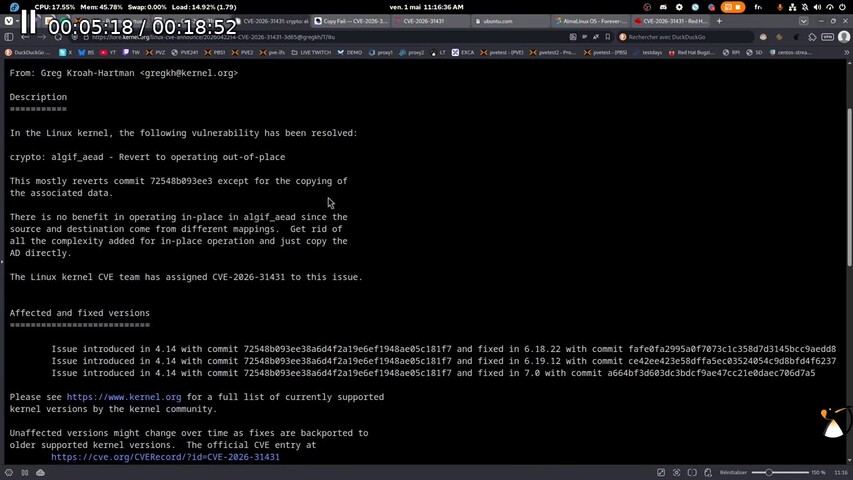Open the 'PVZ' bookmark
This screenshot has height=480, width=853.
pyautogui.click(x=156, y=53)
